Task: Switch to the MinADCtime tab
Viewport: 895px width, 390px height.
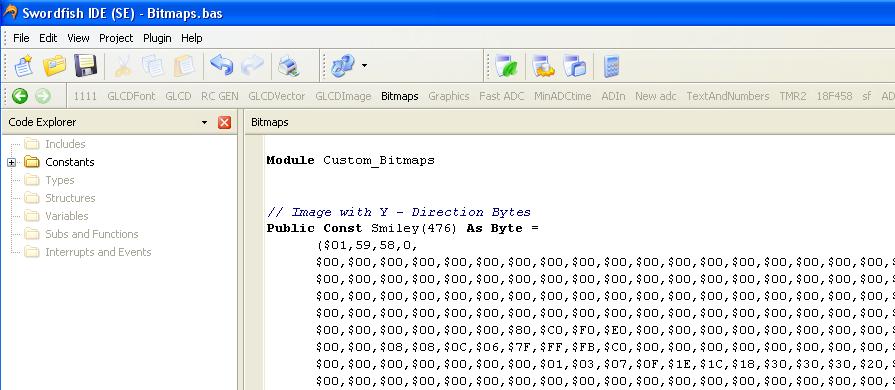Action: point(563,97)
